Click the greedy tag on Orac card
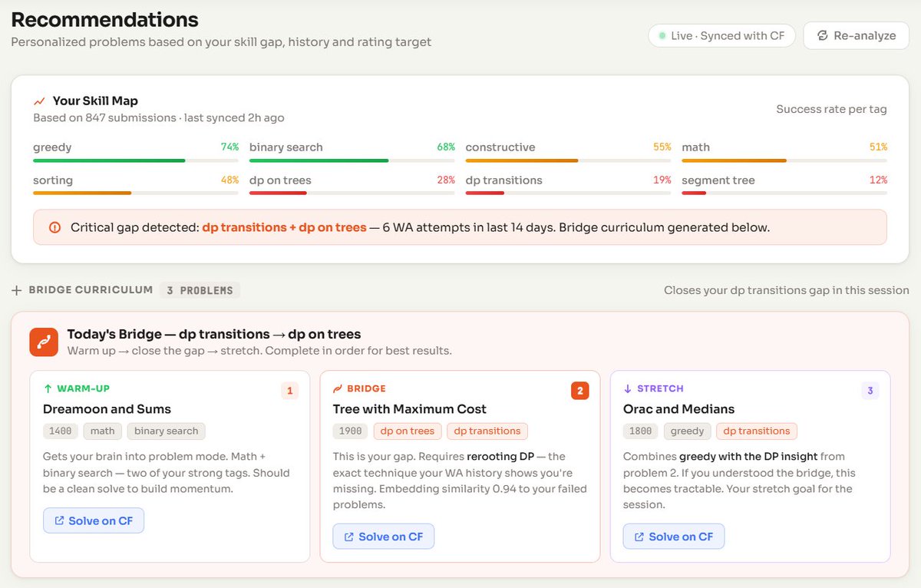This screenshot has height=588, width=921. 688,431
